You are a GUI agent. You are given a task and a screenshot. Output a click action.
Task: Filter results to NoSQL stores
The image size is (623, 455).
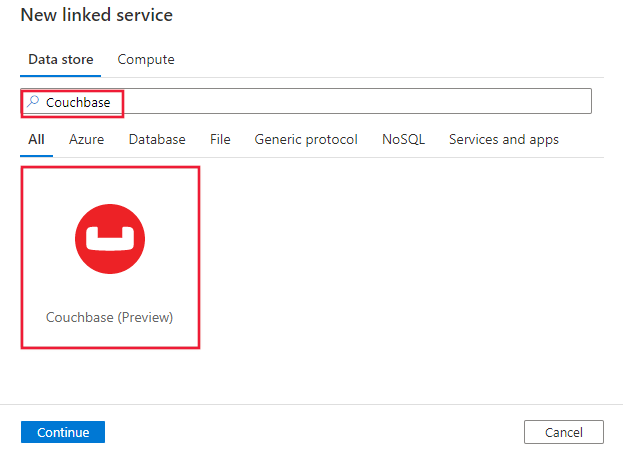point(403,140)
